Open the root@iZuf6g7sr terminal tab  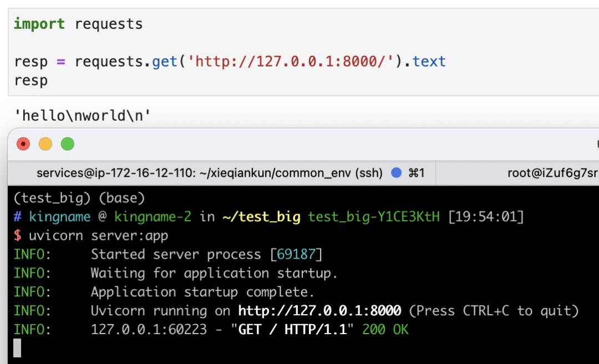pos(552,173)
